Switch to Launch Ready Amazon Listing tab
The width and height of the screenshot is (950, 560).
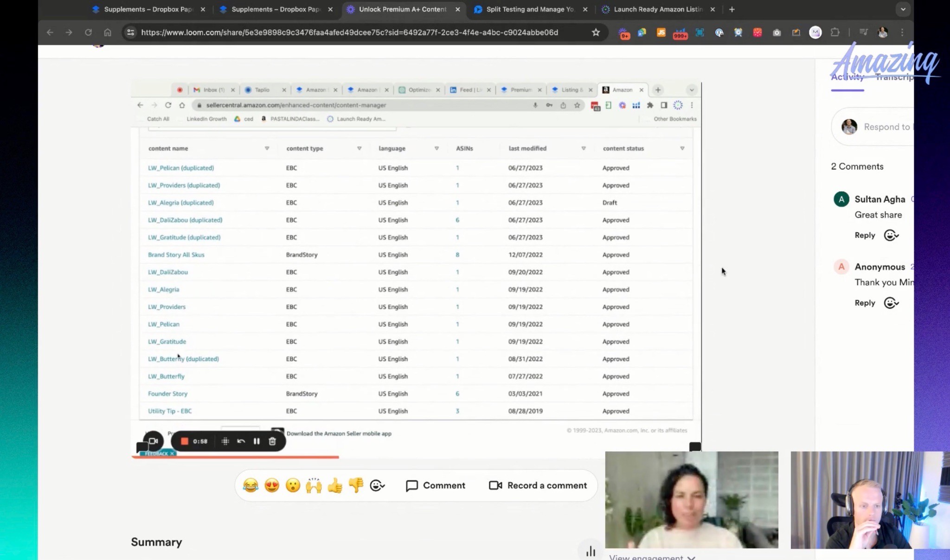coord(658,9)
